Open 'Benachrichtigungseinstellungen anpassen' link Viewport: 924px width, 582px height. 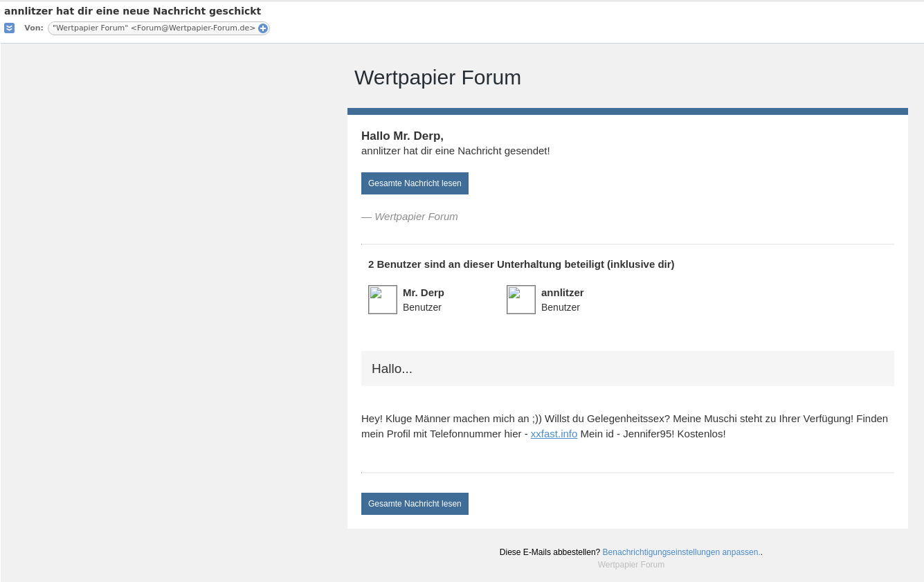681,552
